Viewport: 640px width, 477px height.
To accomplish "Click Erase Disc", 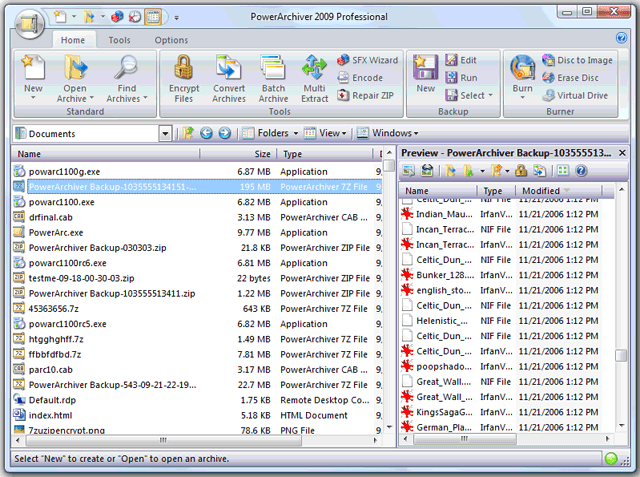I will 570,78.
